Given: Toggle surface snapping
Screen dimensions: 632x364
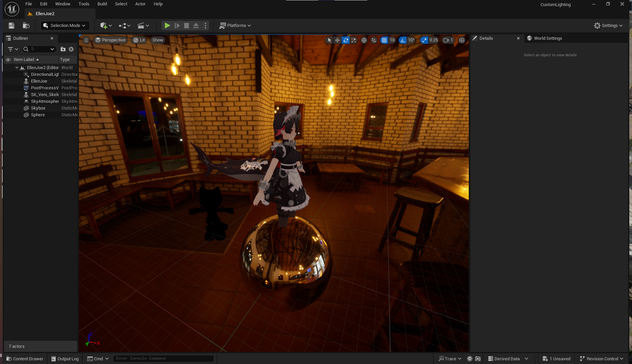Looking at the screenshot, I should pyautogui.click(x=374, y=40).
